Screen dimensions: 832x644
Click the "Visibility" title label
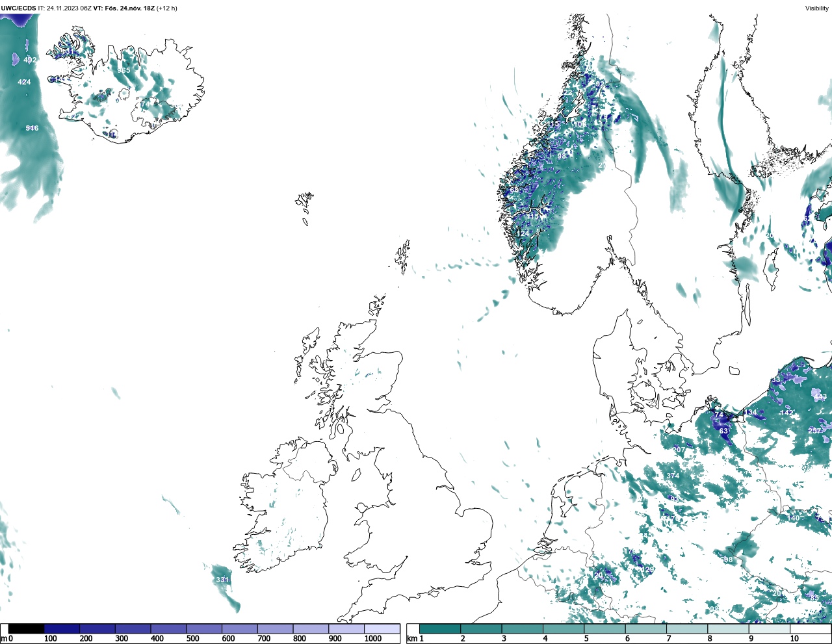point(817,8)
